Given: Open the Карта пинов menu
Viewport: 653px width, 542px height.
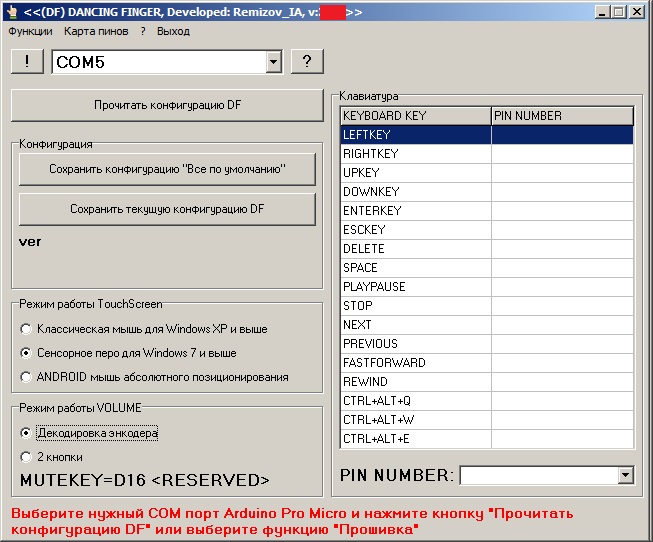Looking at the screenshot, I should click(96, 31).
